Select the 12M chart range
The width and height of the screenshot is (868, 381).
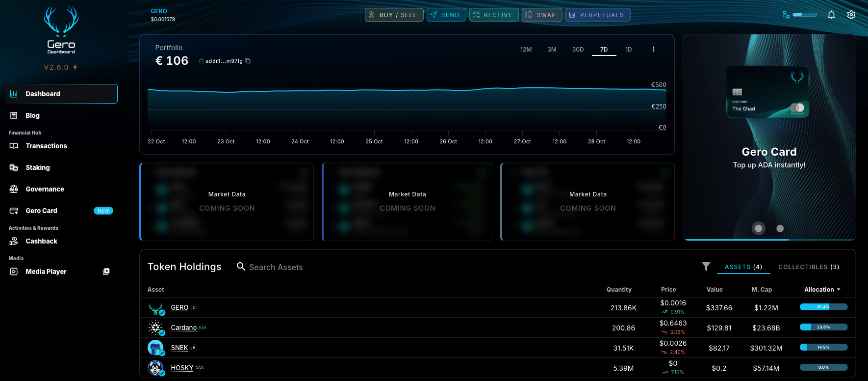pyautogui.click(x=526, y=50)
